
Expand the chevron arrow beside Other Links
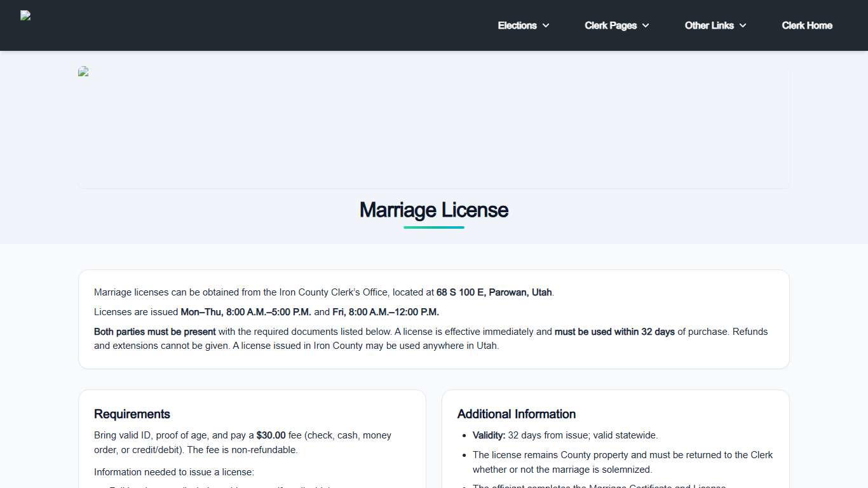[x=743, y=25]
